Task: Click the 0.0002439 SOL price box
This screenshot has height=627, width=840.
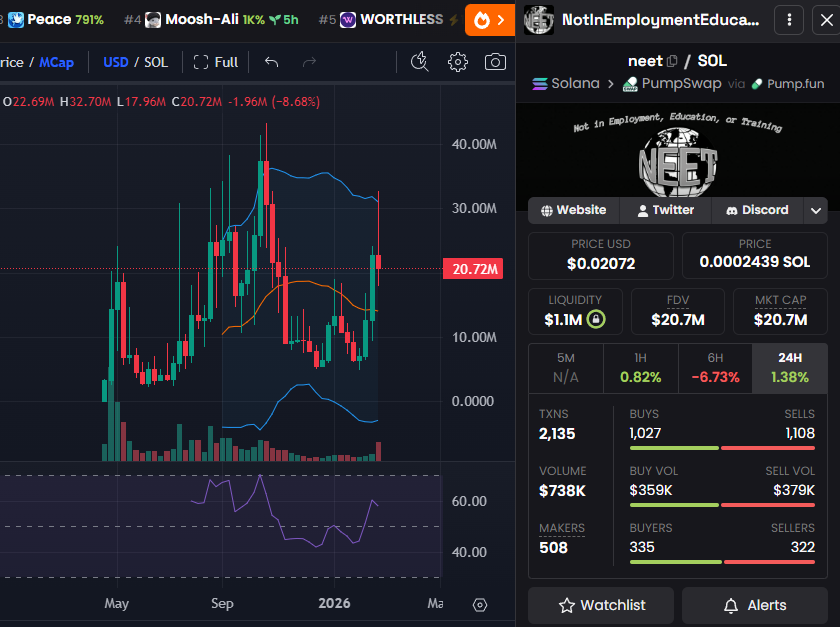Action: click(x=754, y=256)
